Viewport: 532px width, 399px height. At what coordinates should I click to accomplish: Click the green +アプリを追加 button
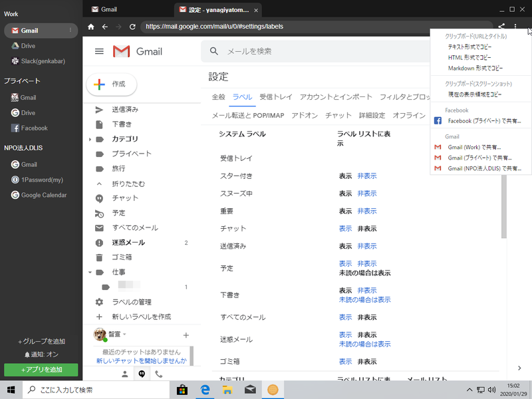coord(41,369)
